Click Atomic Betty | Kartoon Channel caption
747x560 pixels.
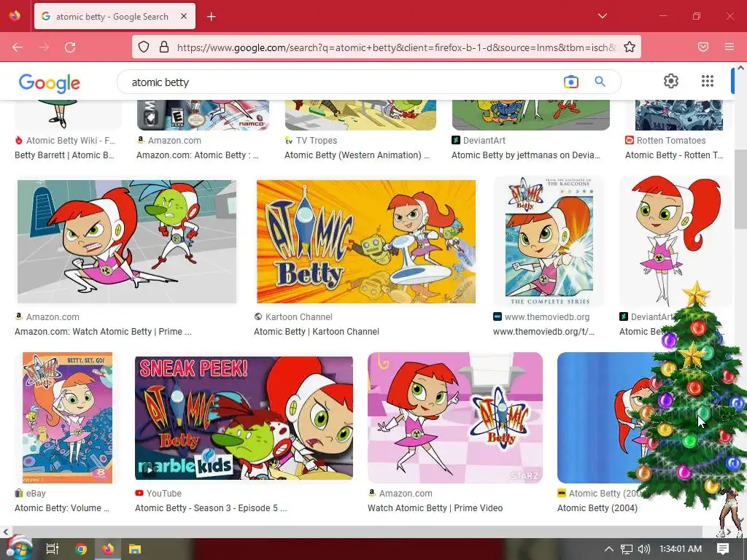[317, 332]
